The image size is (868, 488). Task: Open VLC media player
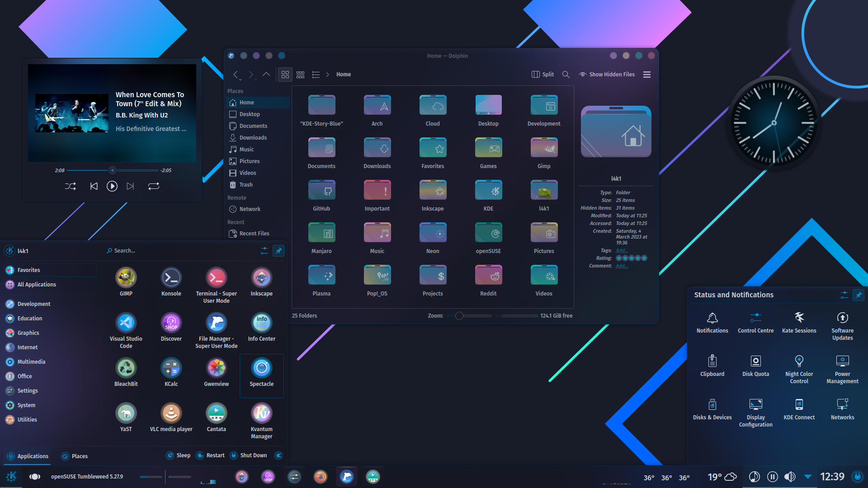pyautogui.click(x=171, y=418)
